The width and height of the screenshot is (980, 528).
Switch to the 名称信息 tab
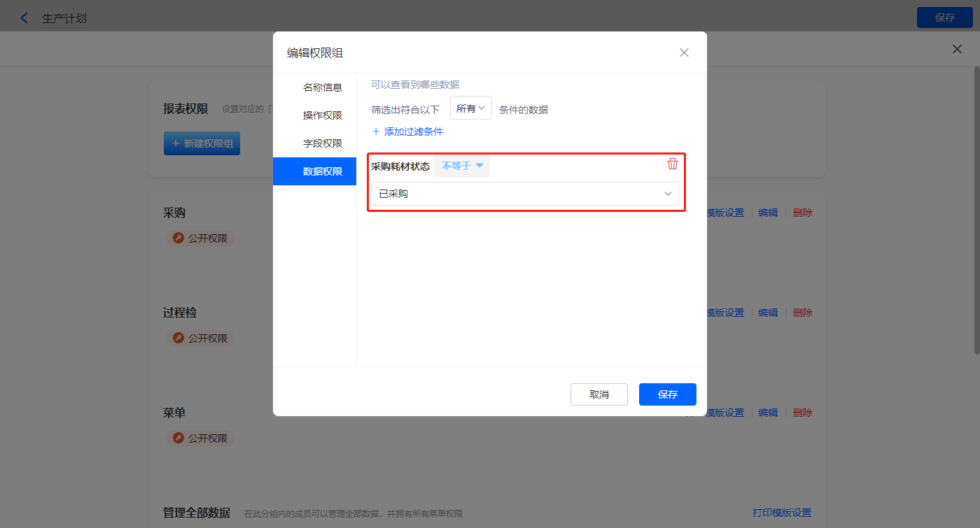(322, 87)
